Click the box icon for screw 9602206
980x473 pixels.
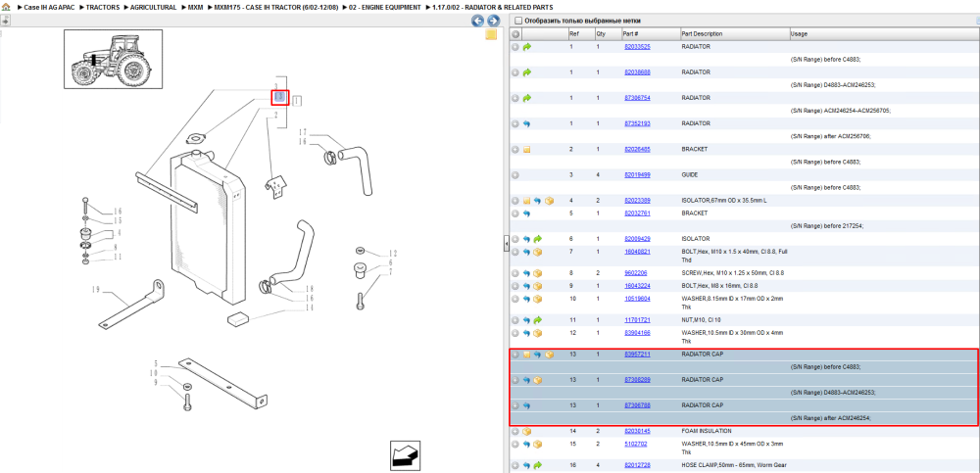(x=538, y=273)
